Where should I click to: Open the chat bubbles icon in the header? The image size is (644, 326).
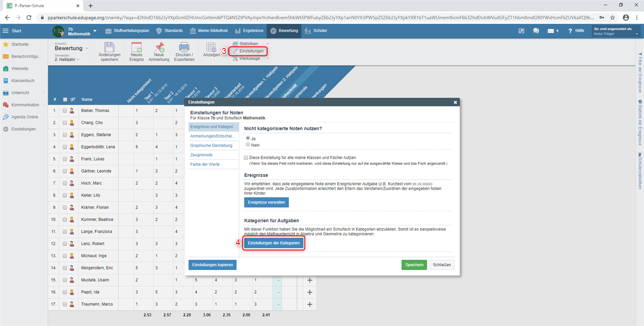pos(536,31)
